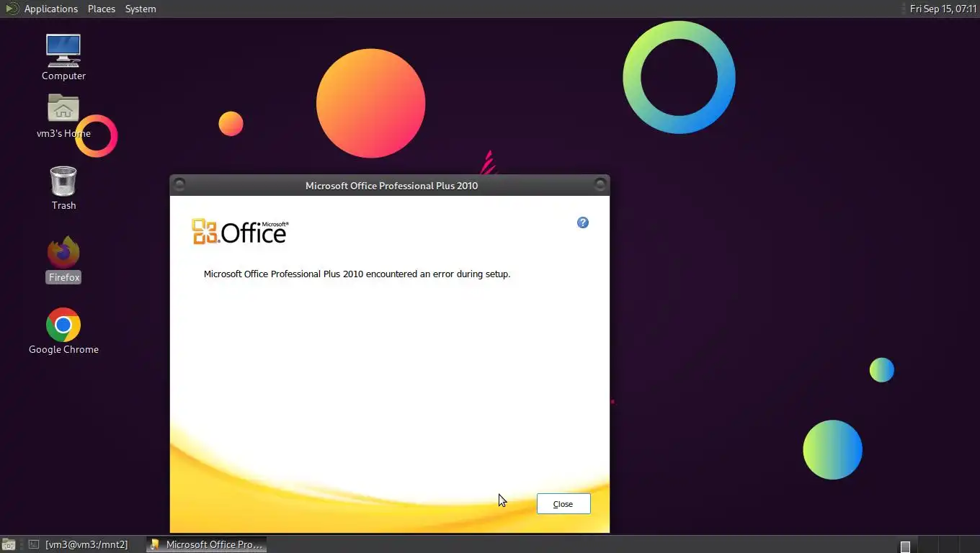The height and width of the screenshot is (553, 980).
Task: Open the Places menu
Action: point(102,9)
